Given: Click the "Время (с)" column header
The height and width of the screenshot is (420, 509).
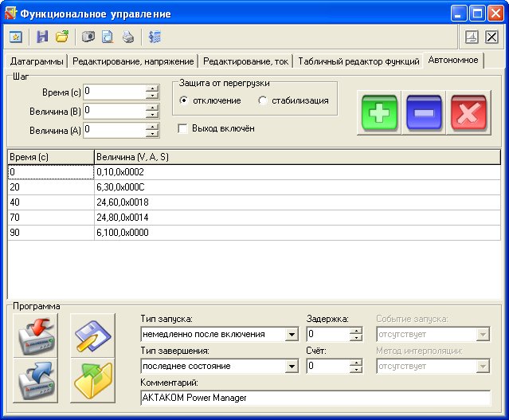Looking at the screenshot, I should pyautogui.click(x=49, y=157).
